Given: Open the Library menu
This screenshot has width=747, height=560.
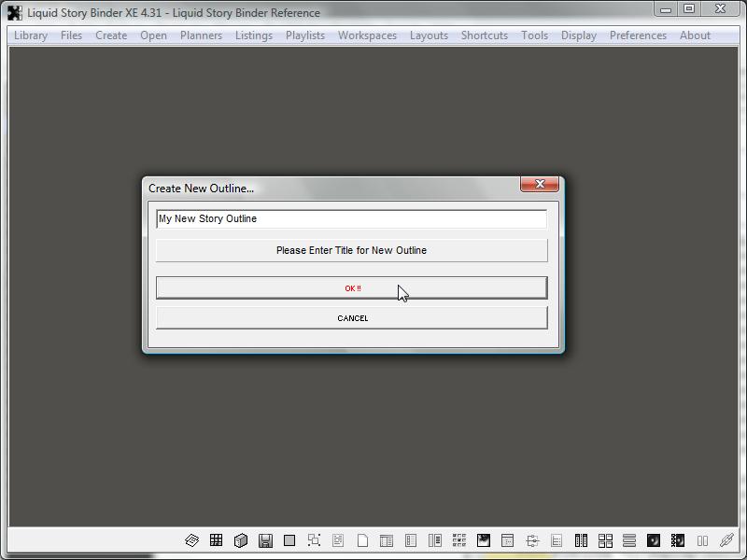Looking at the screenshot, I should tap(31, 35).
